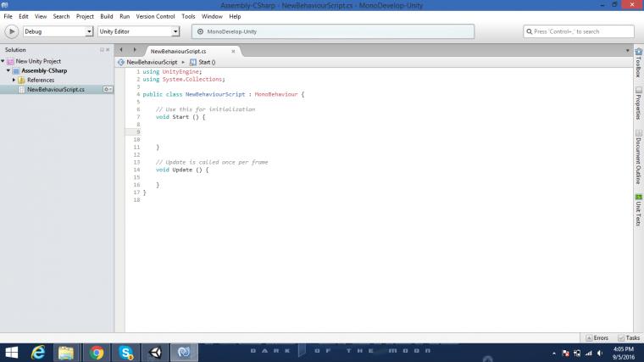Open the Windows Start button

[12, 353]
